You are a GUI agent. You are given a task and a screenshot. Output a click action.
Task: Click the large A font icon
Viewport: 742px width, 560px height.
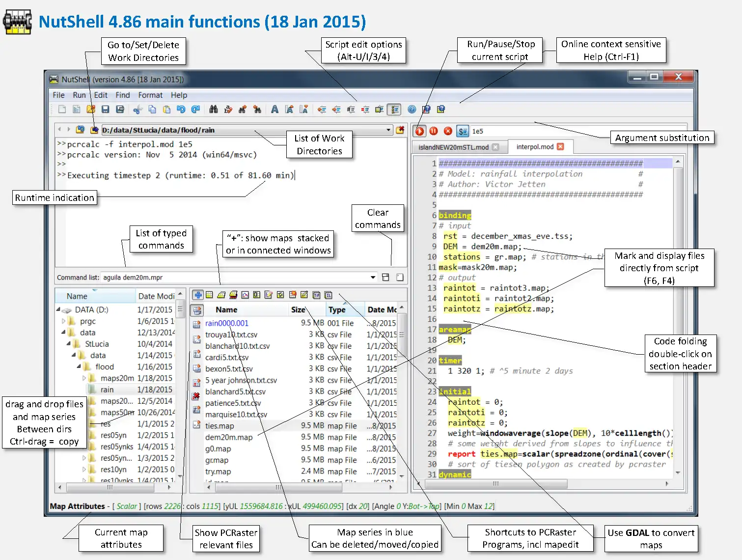pos(275,109)
